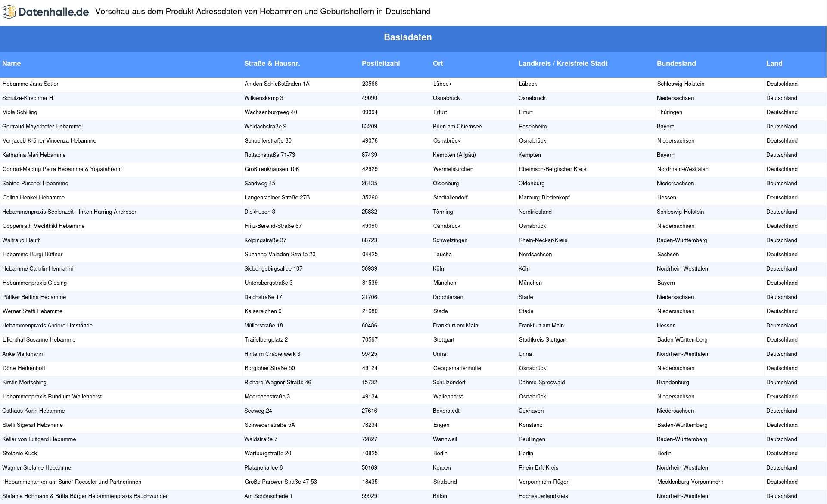Select the name Venjacob-Kröner Vincenza Hebamme

tap(50, 141)
